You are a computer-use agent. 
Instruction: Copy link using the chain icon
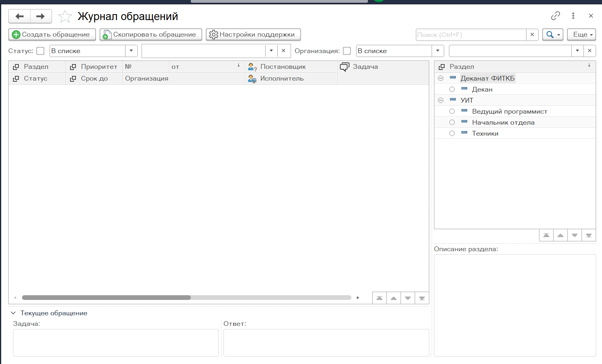555,16
